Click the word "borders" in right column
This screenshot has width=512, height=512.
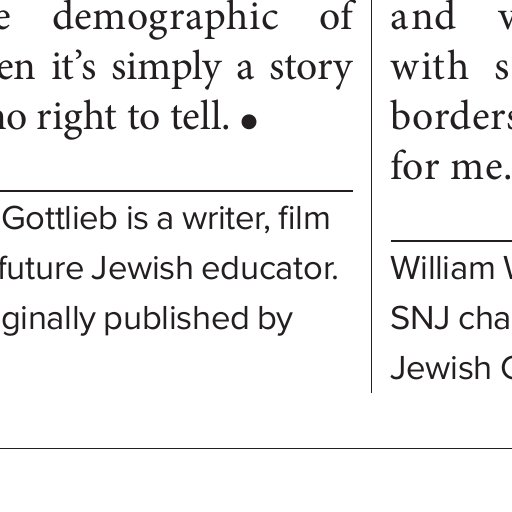[x=451, y=116]
